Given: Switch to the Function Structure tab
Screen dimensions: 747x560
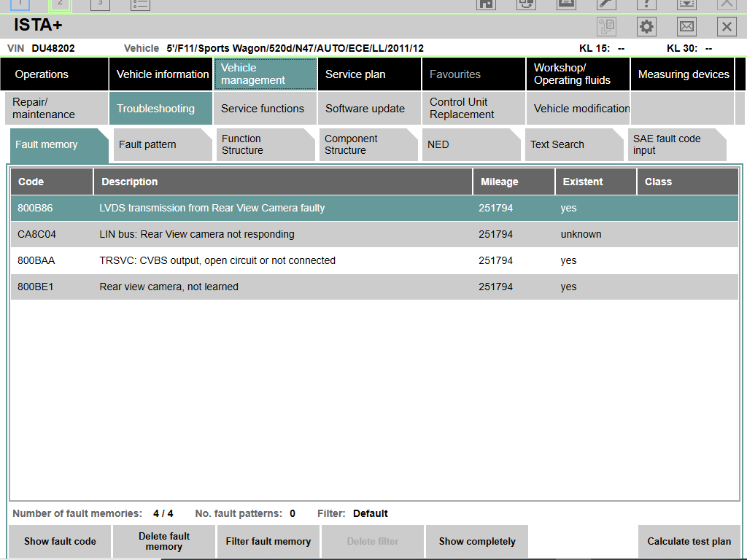Looking at the screenshot, I should point(266,145).
